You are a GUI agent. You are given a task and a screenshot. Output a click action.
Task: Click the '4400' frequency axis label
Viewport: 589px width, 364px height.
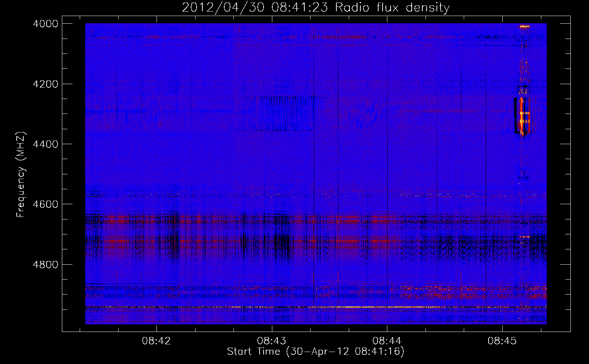click(x=46, y=144)
